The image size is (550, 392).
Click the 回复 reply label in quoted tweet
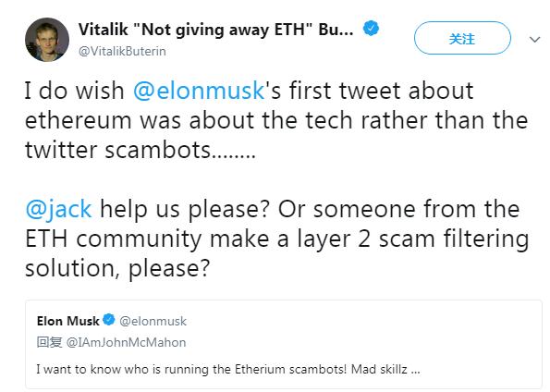point(50,342)
